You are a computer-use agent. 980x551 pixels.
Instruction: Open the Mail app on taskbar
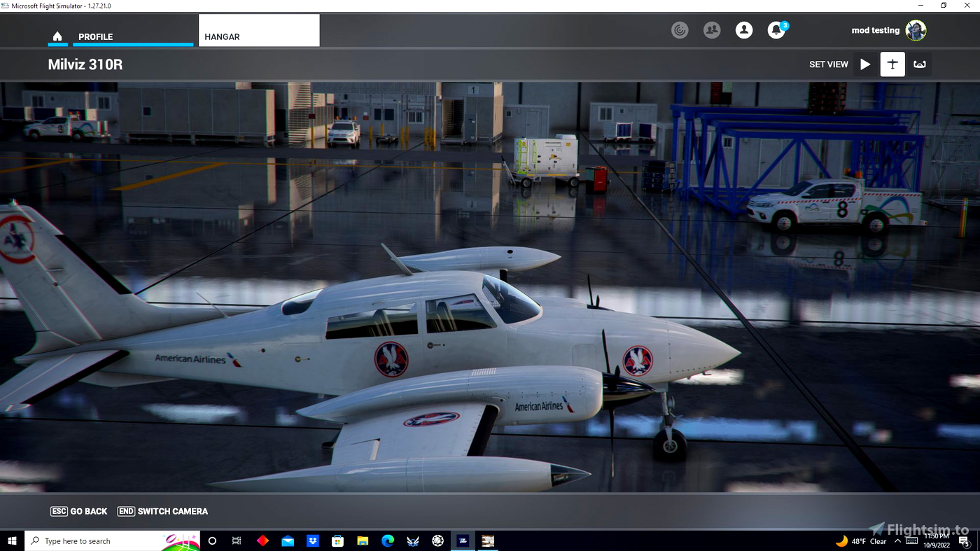point(288,541)
